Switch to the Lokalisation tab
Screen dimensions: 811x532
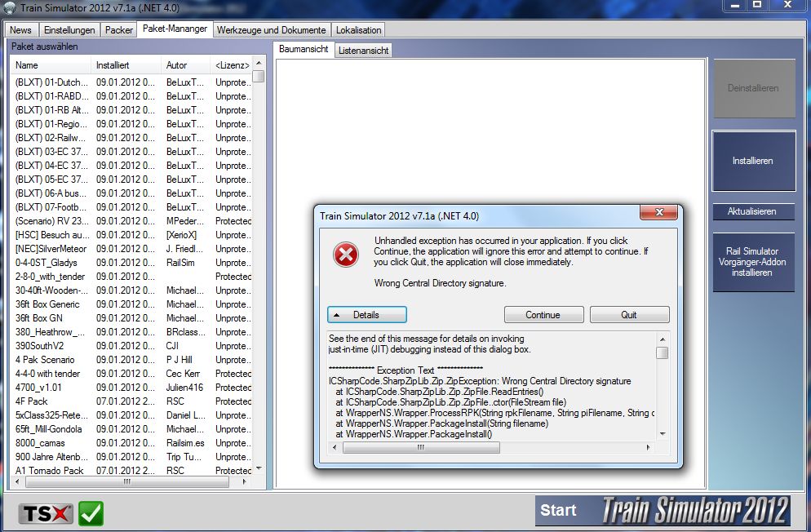pyautogui.click(x=358, y=30)
